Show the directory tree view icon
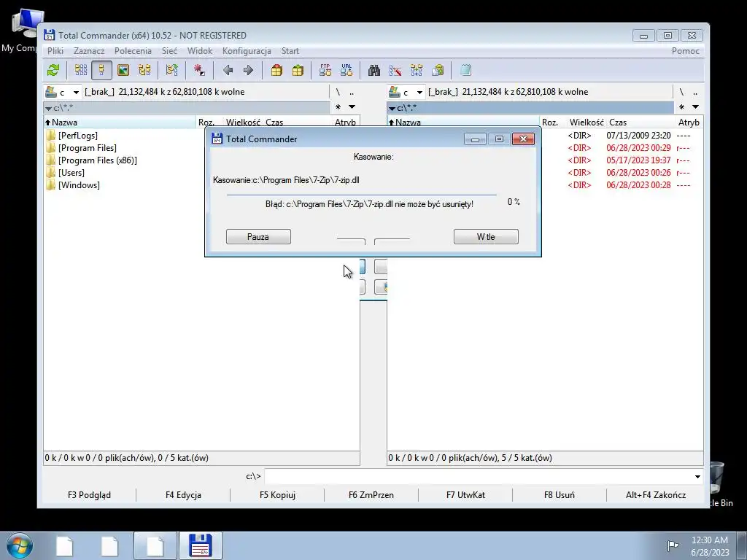Screen dimensions: 747x560 pos(144,71)
